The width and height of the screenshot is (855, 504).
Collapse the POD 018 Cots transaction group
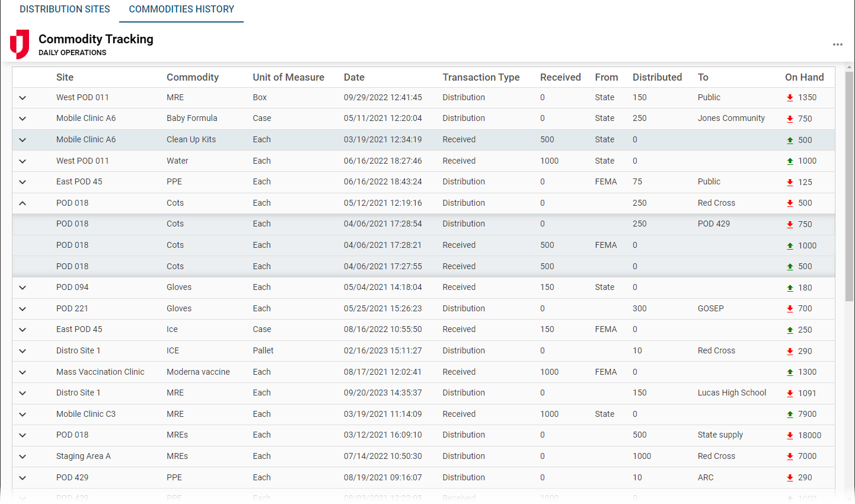coord(23,203)
